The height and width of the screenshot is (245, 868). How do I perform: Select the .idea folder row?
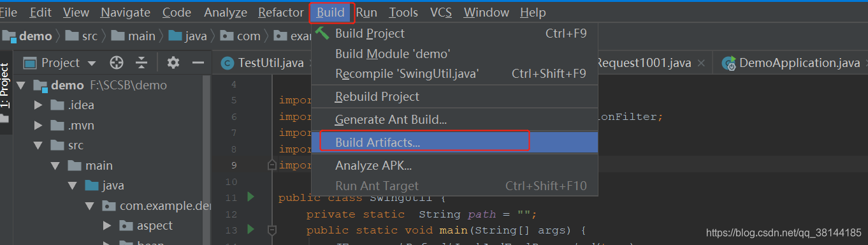pyautogui.click(x=112, y=105)
